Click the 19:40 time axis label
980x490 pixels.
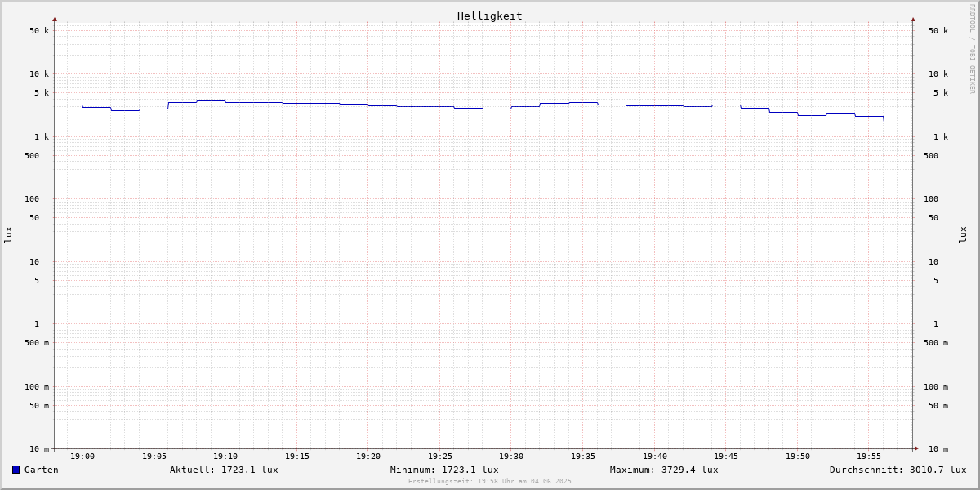point(655,457)
